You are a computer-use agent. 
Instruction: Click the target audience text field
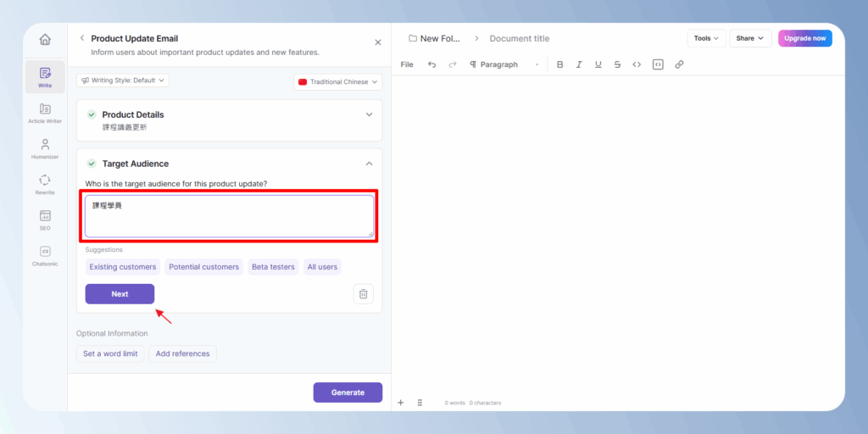229,216
